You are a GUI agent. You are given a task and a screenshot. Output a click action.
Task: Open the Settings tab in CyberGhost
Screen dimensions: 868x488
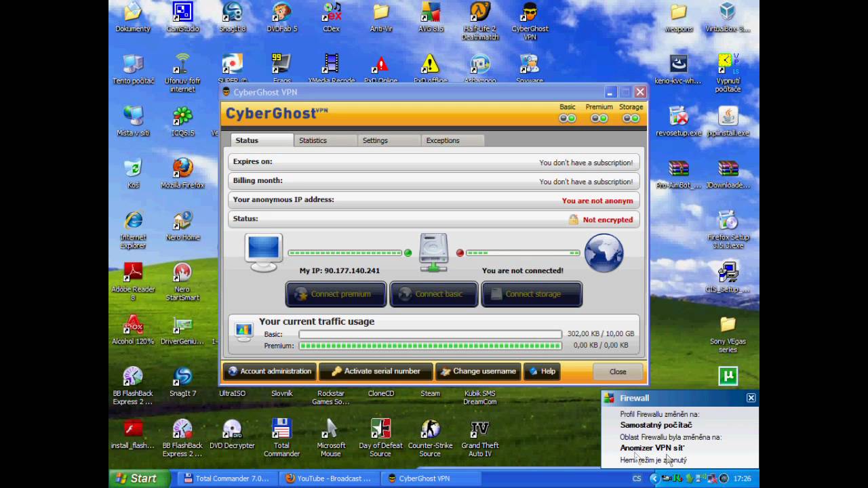click(389, 140)
